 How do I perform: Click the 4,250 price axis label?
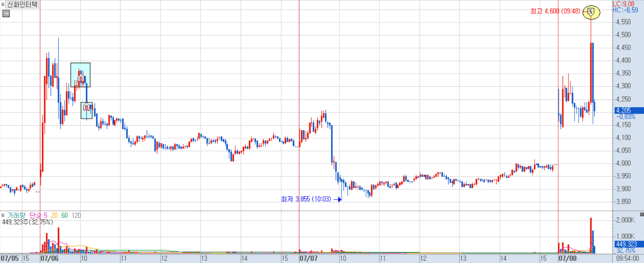coord(624,99)
